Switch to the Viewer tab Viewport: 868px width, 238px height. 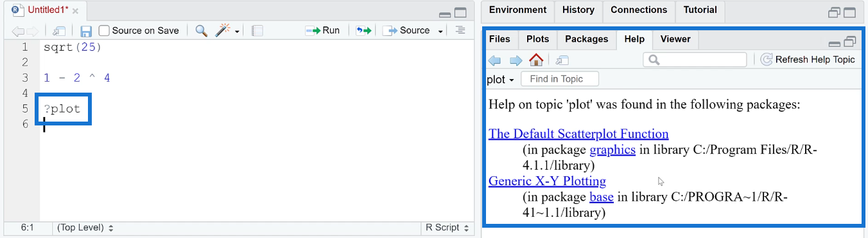675,39
